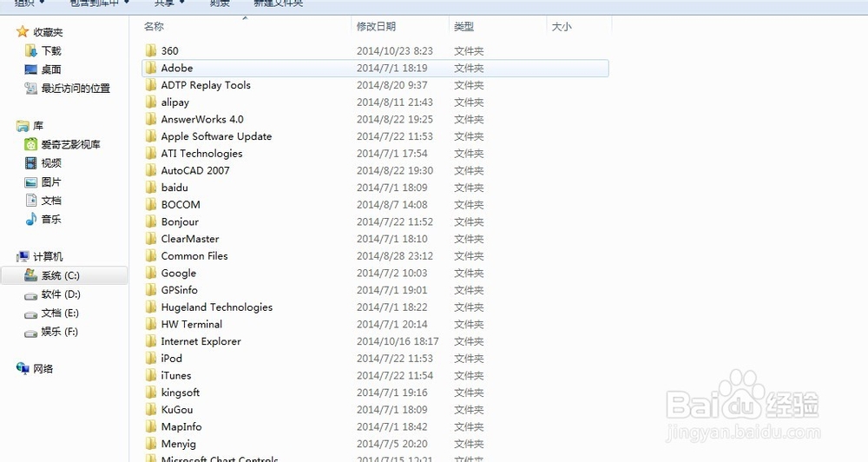The width and height of the screenshot is (868, 462).
Task: Select the AnswerWorks 4.0 folder name
Action: [202, 119]
